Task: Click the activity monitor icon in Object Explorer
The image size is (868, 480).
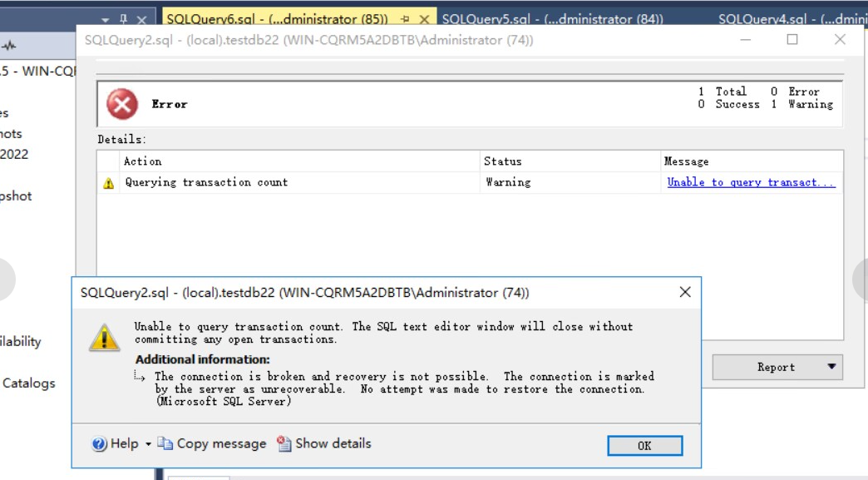Action: 8,46
